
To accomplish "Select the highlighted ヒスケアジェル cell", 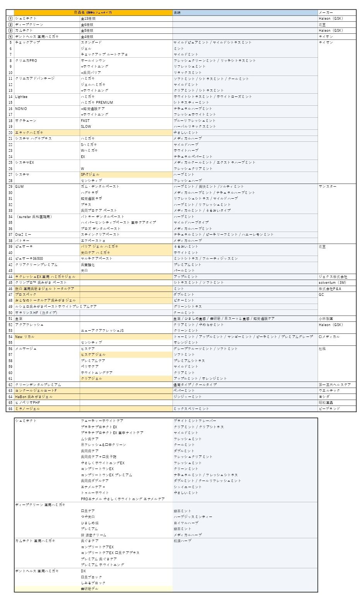I will point(126,355).
